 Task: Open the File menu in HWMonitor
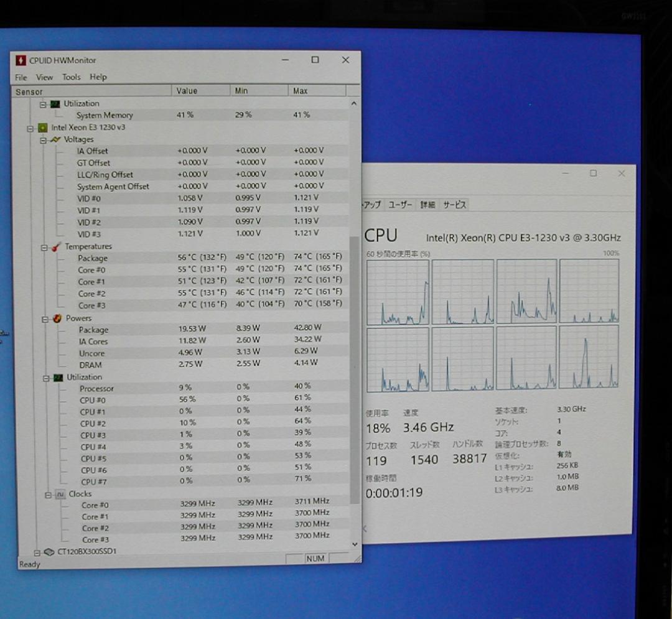(21, 78)
